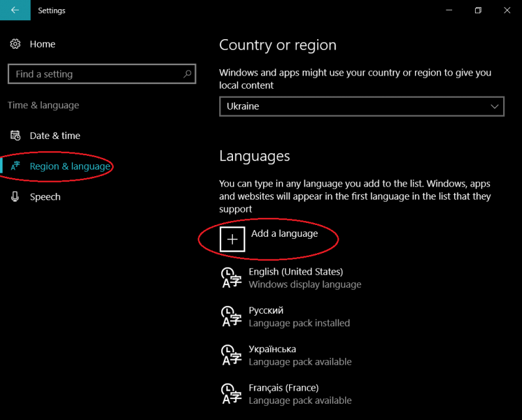Select the Speech microphone icon
The height and width of the screenshot is (420, 522).
[15, 197]
